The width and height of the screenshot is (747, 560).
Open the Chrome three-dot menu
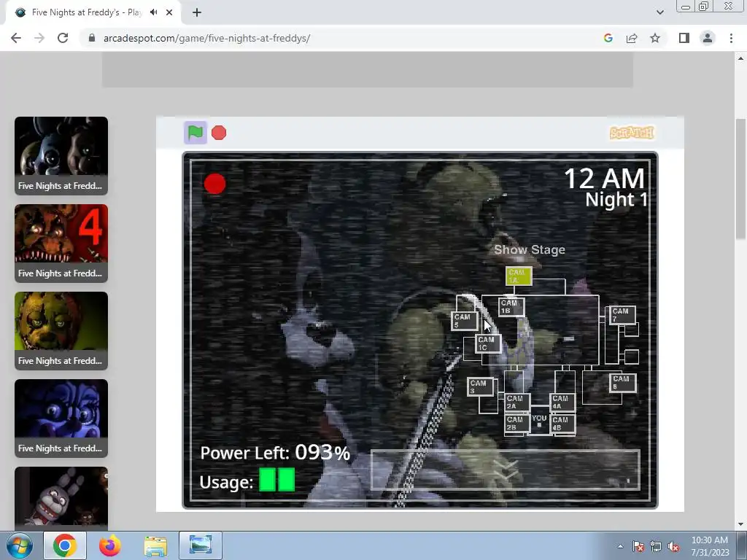coord(731,38)
